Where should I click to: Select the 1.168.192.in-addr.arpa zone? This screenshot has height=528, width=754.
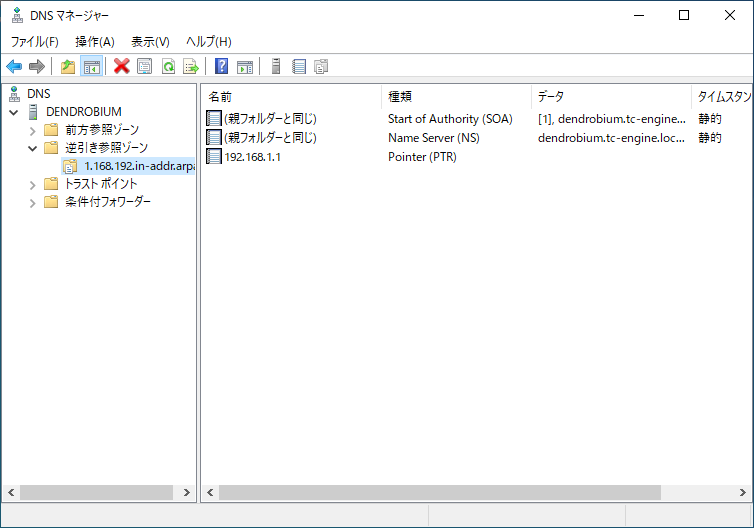[139, 166]
